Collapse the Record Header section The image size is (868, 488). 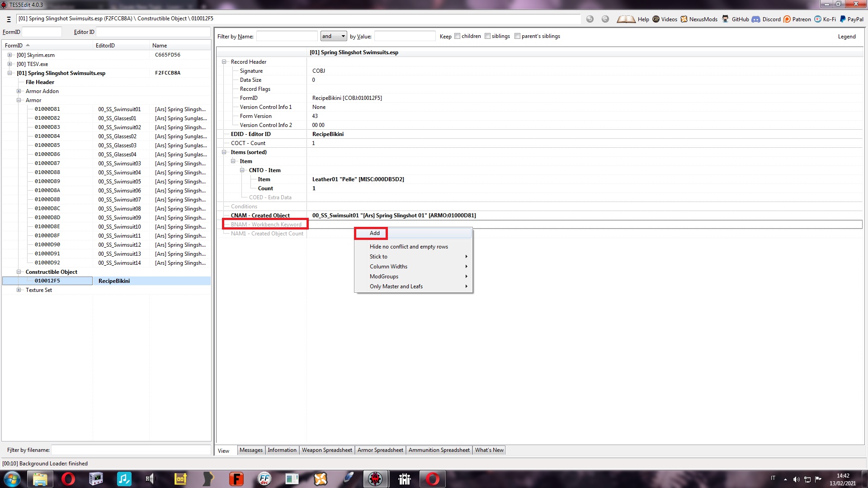[224, 62]
